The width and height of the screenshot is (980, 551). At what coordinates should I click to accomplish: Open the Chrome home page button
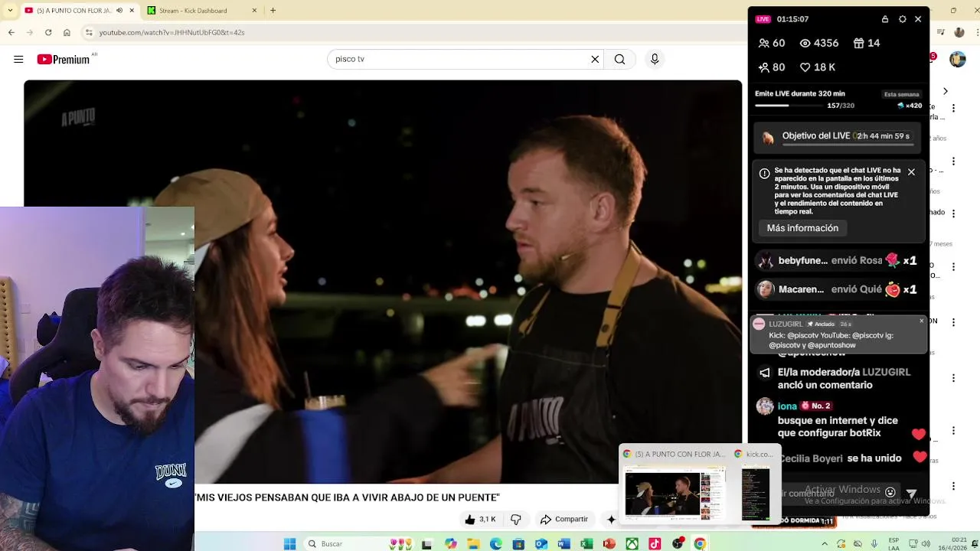pyautogui.click(x=67, y=32)
